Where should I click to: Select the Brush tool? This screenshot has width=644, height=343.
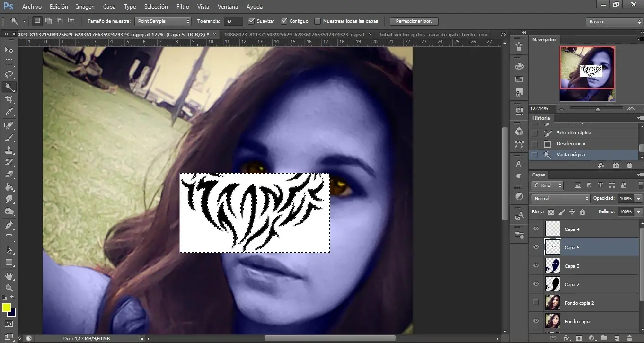coord(9,138)
